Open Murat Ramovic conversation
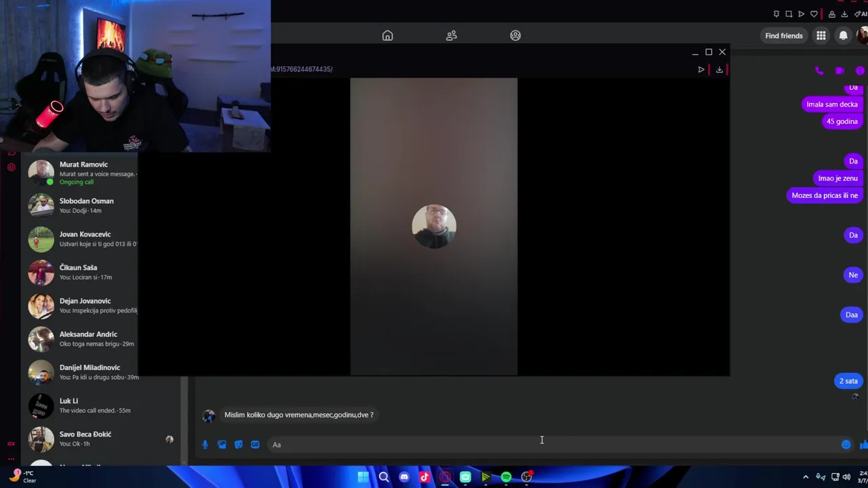868x488 pixels. pyautogui.click(x=81, y=173)
